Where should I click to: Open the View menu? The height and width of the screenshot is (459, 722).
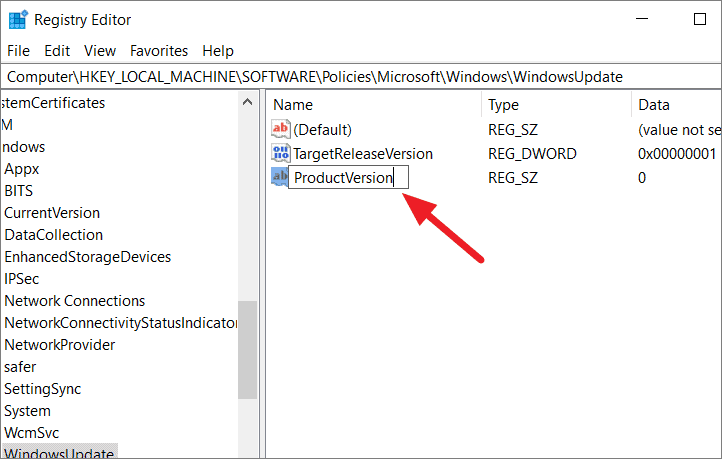click(100, 51)
